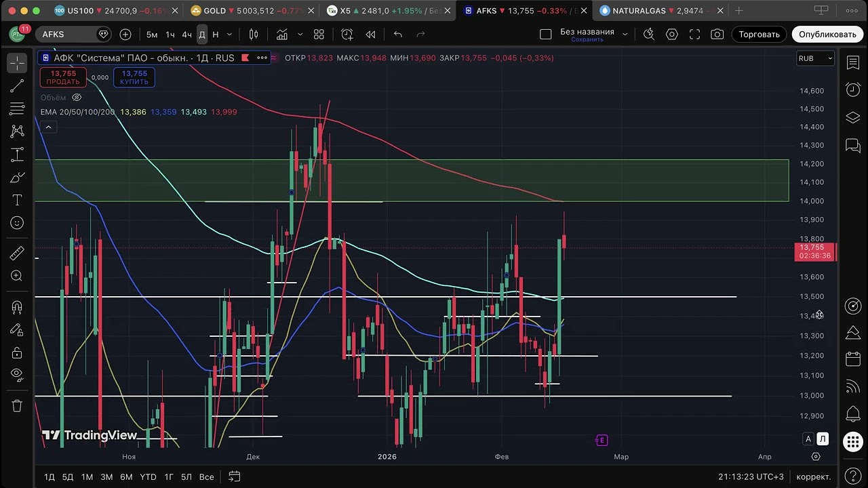Open the alerts clock panel
This screenshot has height=488, width=868.
[853, 89]
